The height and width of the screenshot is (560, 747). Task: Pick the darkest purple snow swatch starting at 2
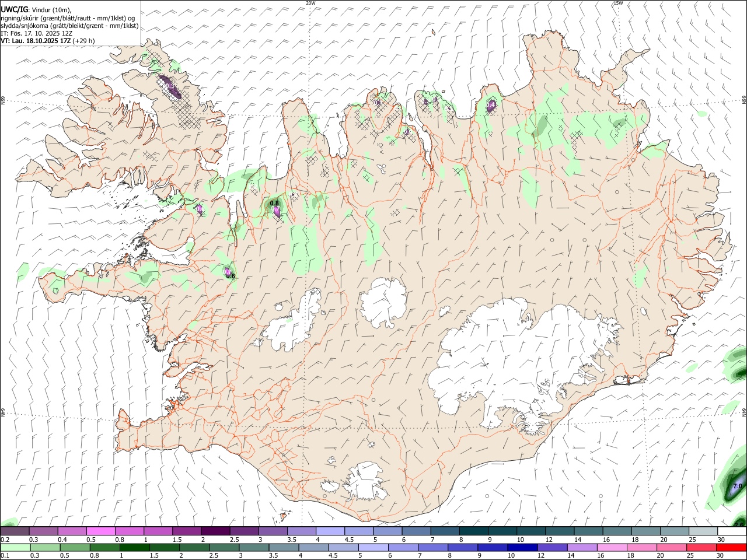tap(215, 531)
